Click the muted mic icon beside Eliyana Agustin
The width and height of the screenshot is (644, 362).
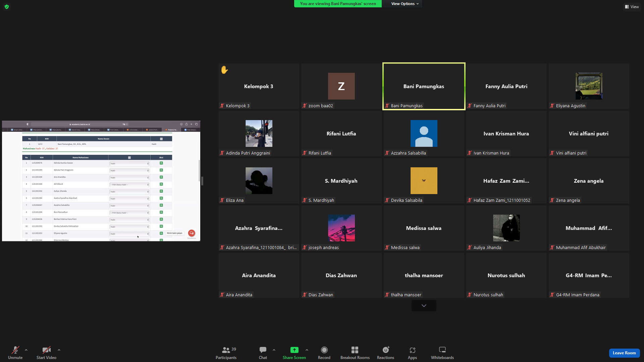tap(552, 106)
